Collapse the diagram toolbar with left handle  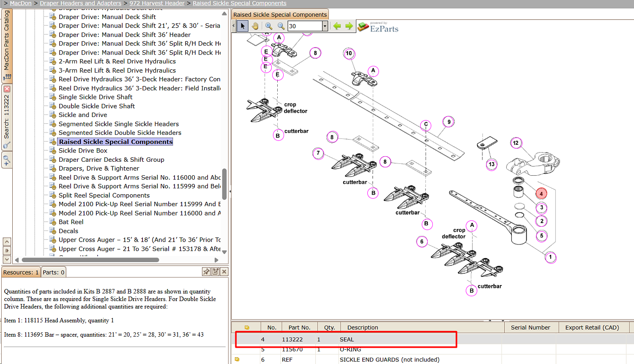click(234, 26)
